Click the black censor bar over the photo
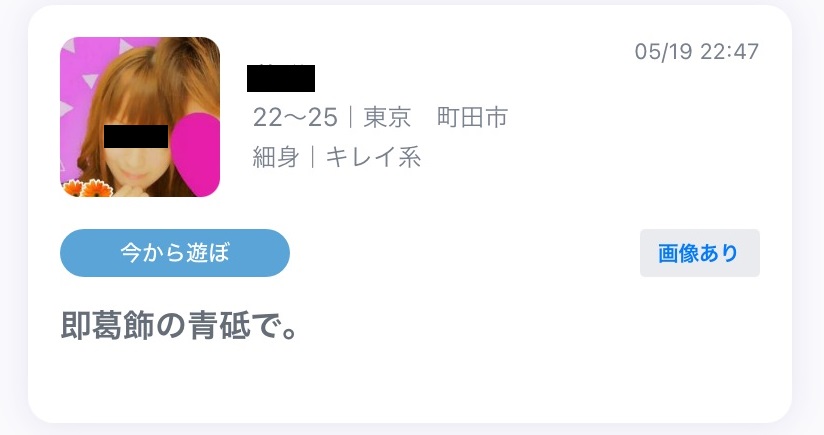This screenshot has width=824, height=435. 136,137
